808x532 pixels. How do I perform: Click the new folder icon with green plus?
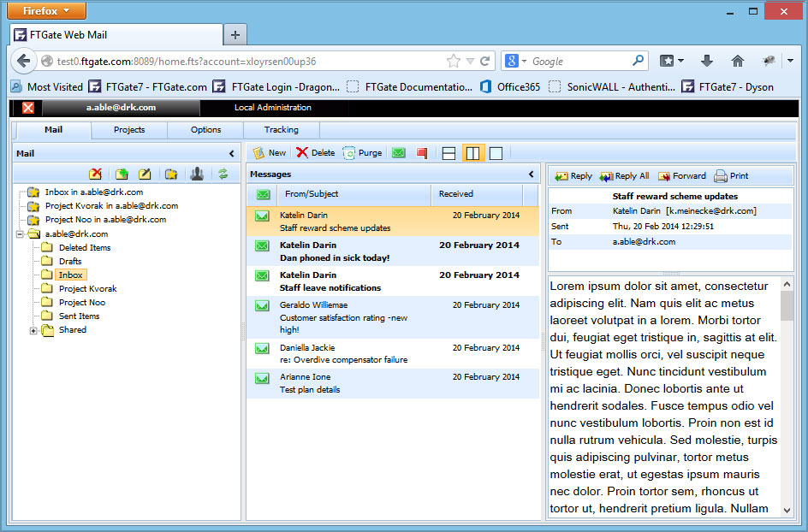(x=122, y=174)
